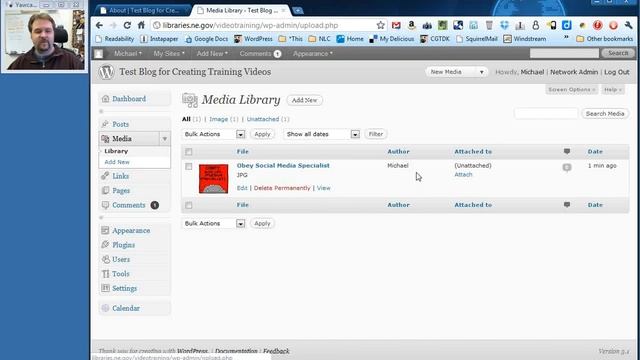Click the bottom Apply button
640x360 pixels.
coord(262,223)
